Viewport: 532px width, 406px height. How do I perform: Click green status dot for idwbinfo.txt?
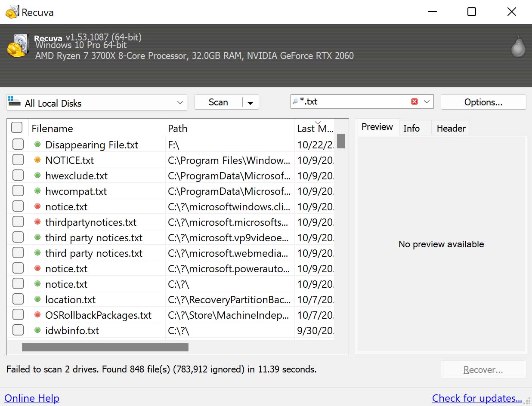(37, 330)
